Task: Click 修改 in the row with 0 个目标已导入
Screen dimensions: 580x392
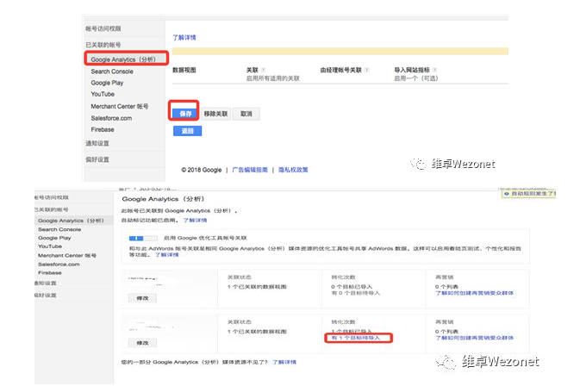Action: click(x=142, y=298)
